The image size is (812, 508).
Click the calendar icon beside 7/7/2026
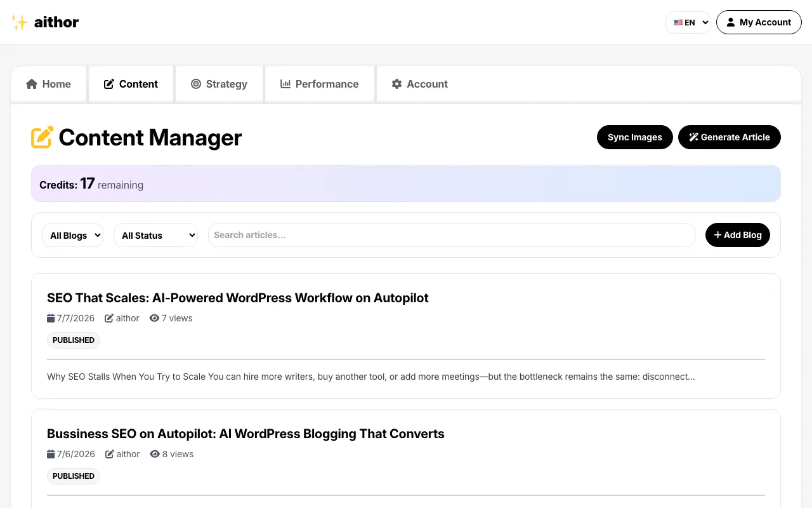tap(51, 318)
